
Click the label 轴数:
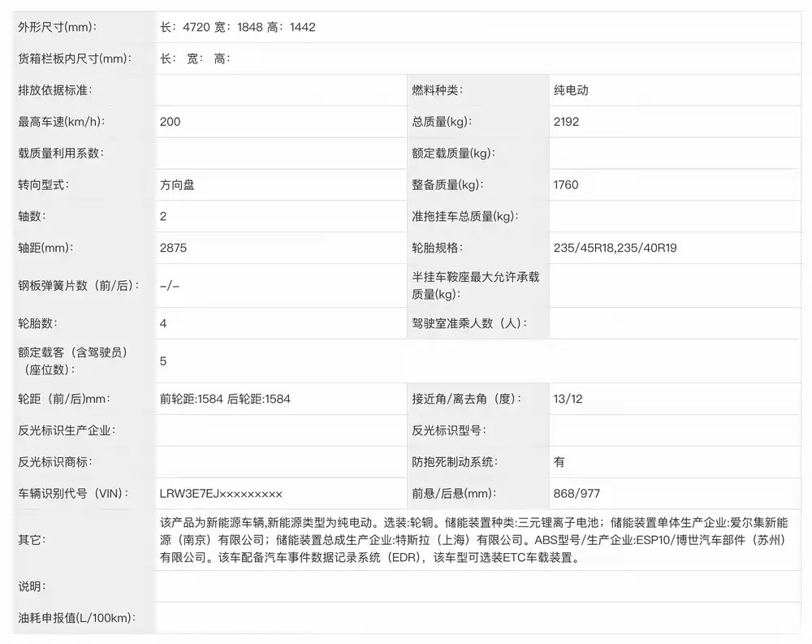coord(32,217)
